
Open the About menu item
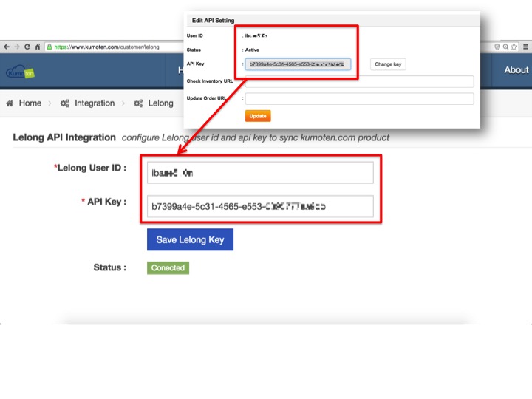tap(516, 70)
